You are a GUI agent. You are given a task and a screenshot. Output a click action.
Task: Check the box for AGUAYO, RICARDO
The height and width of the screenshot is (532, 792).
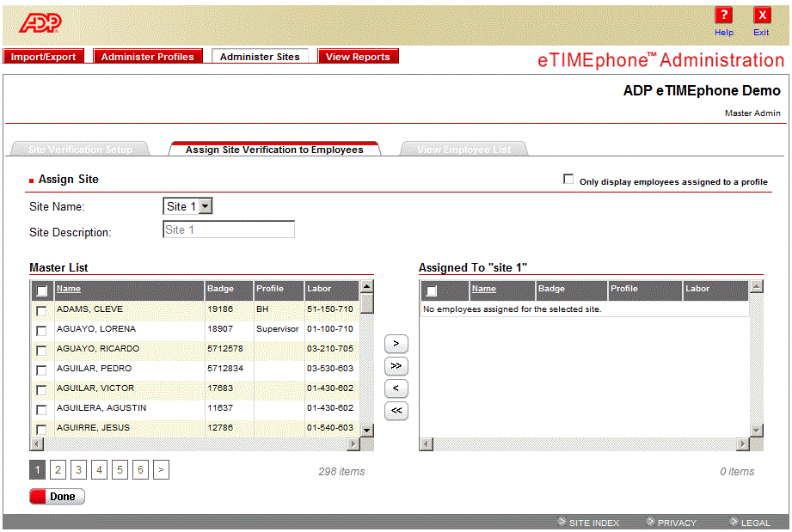coord(41,351)
